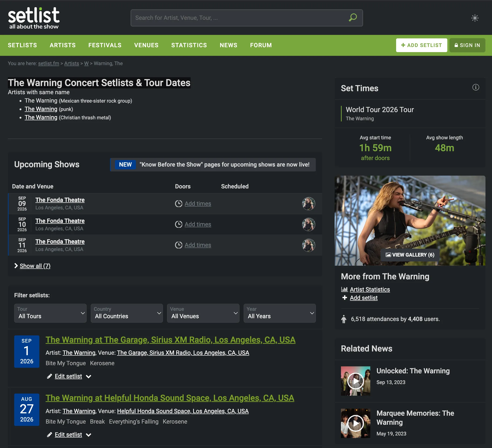Click Add times for the Sep 10 show
The height and width of the screenshot is (448, 492).
[198, 224]
